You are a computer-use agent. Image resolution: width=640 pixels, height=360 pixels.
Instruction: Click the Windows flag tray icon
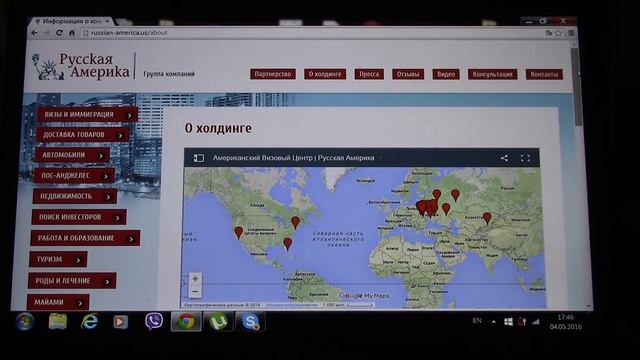[x=508, y=322]
